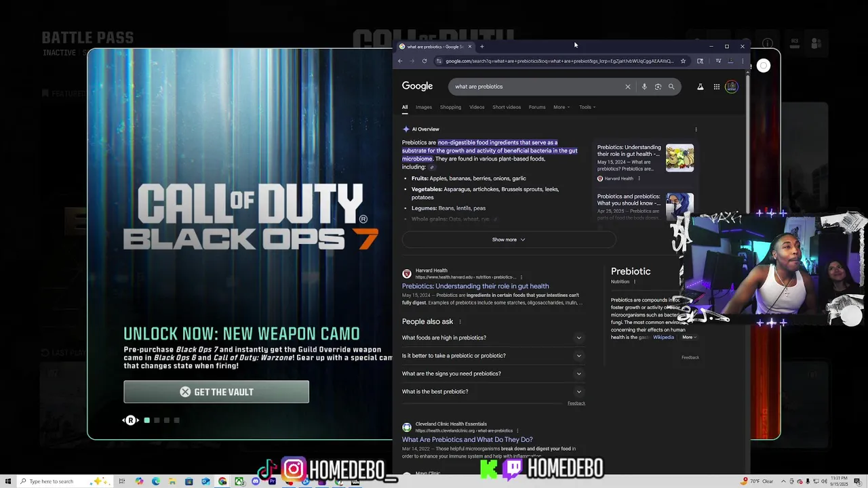Image resolution: width=868 pixels, height=488 pixels.
Task: Expand 'Is it better to take a prebiotic or probiotic?'
Action: tap(493, 356)
